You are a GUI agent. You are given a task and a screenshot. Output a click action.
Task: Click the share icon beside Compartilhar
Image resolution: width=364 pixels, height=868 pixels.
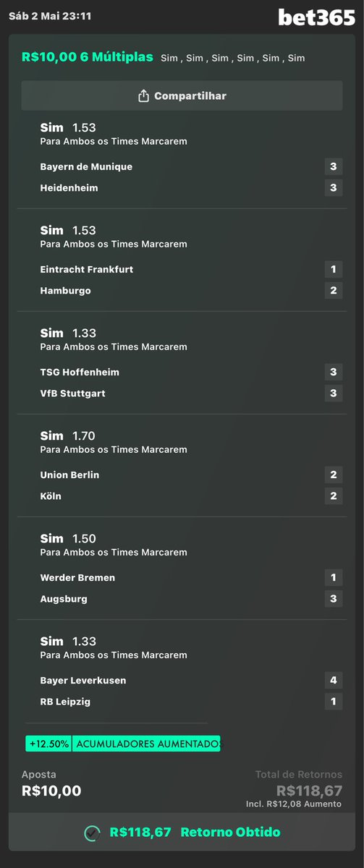coord(143,96)
